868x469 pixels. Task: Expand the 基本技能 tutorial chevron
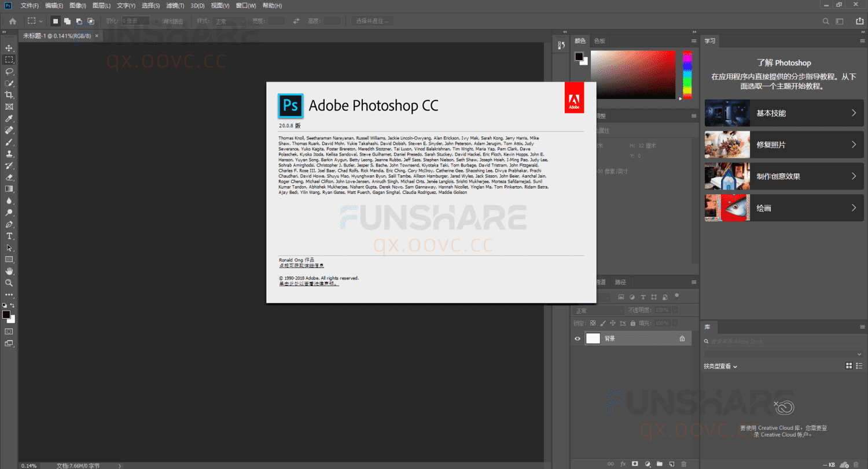pyautogui.click(x=854, y=113)
